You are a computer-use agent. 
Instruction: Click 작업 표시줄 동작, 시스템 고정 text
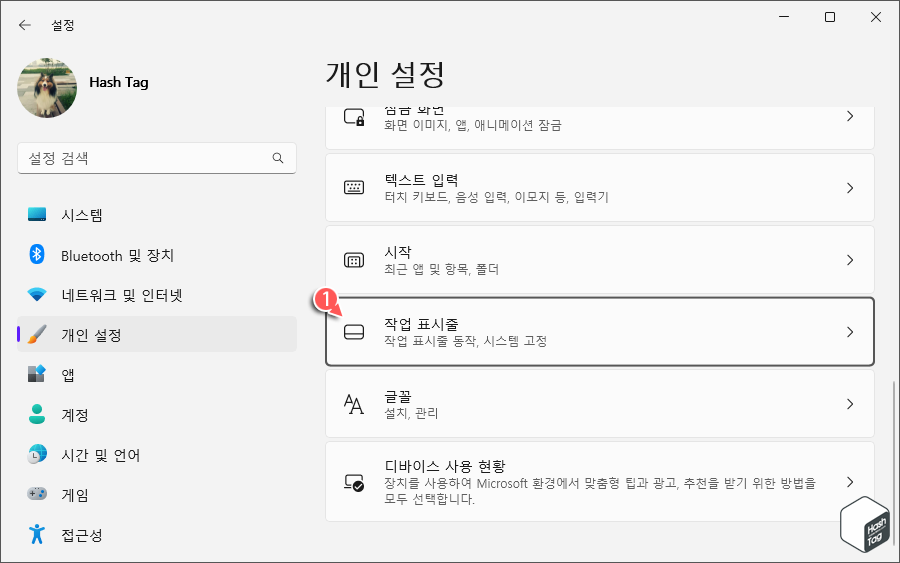click(465, 341)
